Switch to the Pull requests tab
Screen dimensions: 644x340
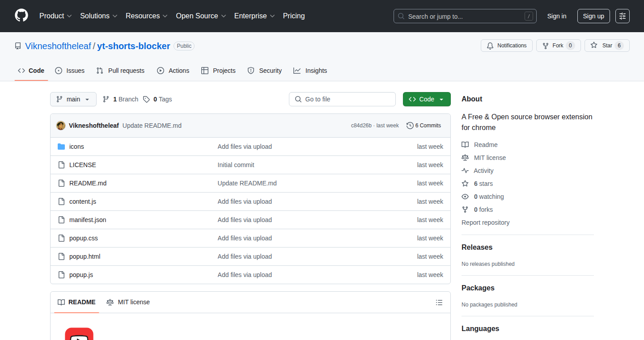tap(121, 71)
